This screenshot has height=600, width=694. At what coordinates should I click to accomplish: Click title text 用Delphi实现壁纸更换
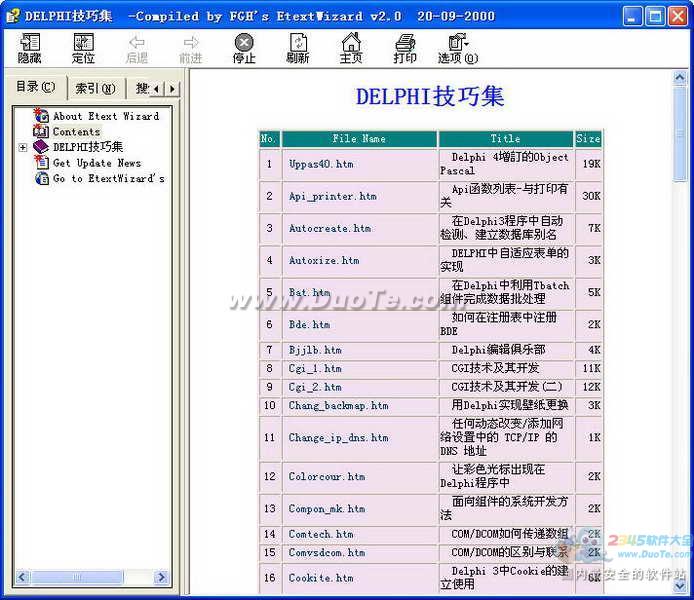[510, 405]
